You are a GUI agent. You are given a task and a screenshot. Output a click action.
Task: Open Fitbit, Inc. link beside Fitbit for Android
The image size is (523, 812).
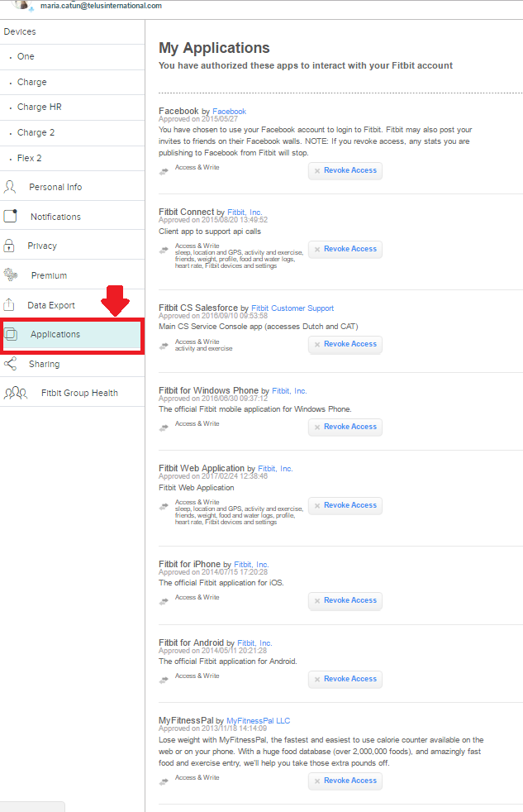(254, 643)
